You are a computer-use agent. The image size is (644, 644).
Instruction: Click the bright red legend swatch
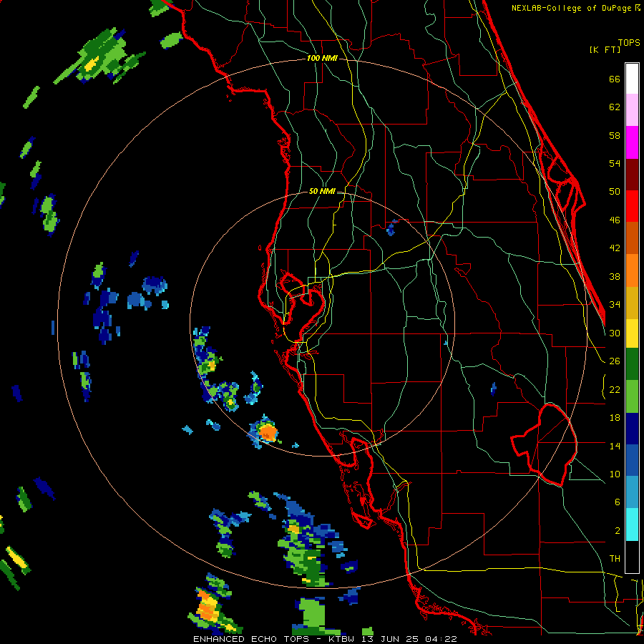click(632, 206)
